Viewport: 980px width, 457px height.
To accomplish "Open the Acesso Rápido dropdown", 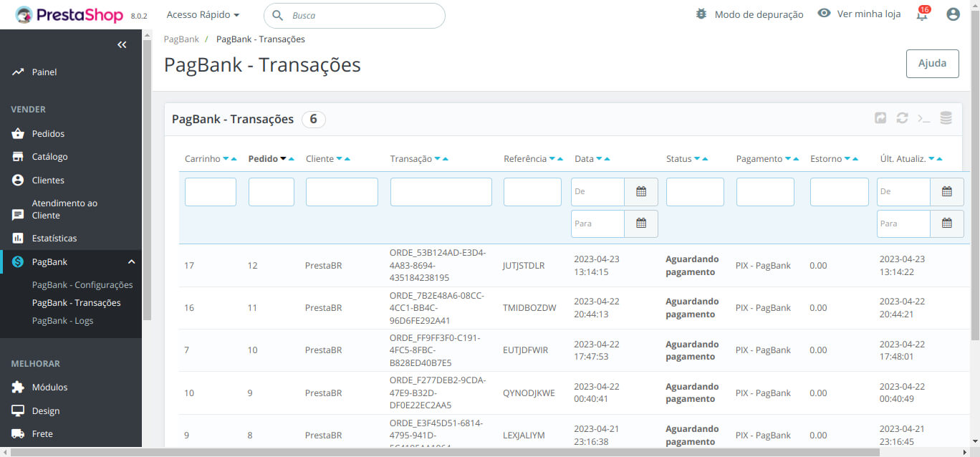I will pyautogui.click(x=203, y=14).
